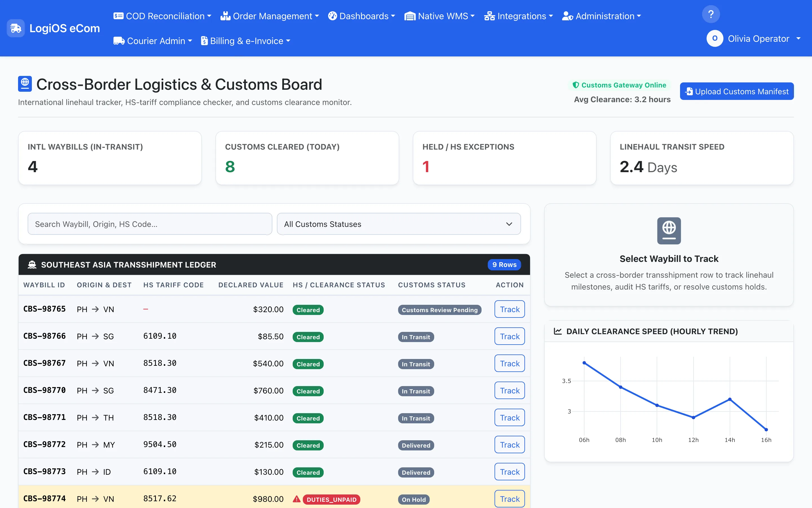
Task: Click the Integrations network icon
Action: click(x=489, y=16)
